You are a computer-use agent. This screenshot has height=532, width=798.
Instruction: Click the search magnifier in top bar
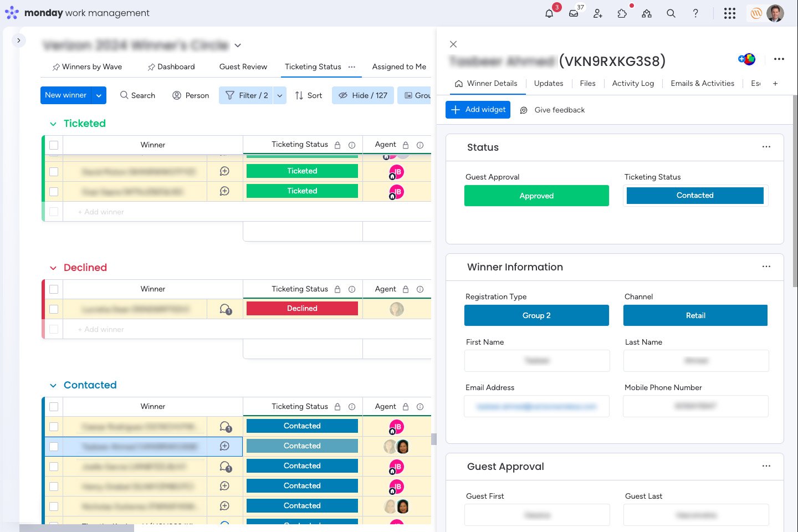(x=671, y=13)
